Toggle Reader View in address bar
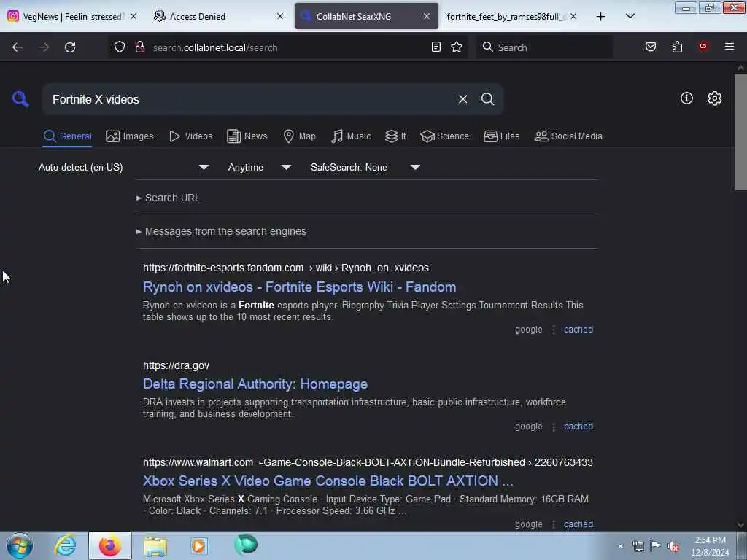This screenshot has height=560, width=747. click(x=436, y=47)
